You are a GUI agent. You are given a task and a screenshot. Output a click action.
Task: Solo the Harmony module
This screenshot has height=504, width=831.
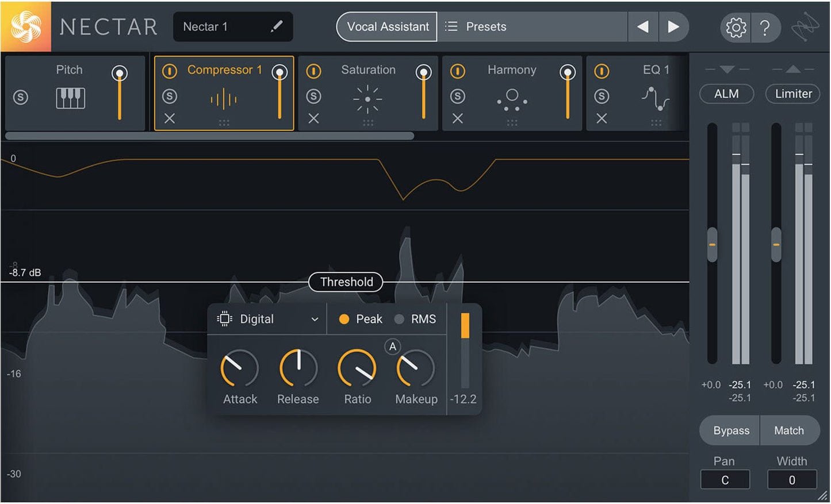pos(458,96)
